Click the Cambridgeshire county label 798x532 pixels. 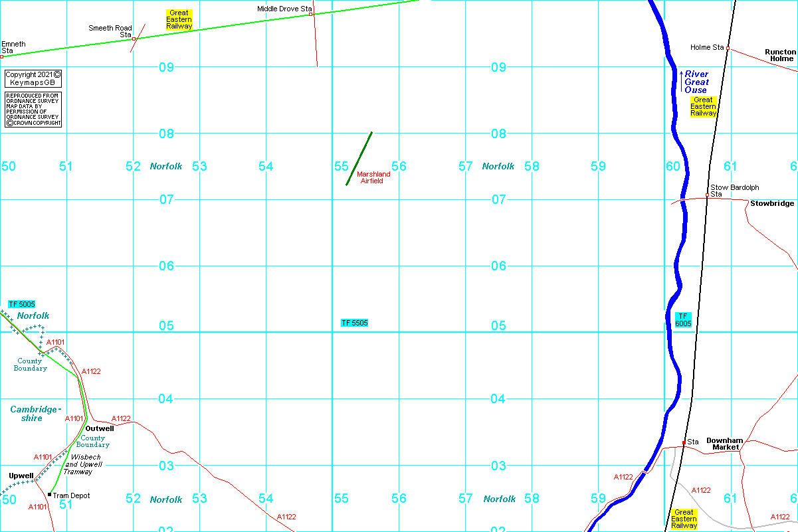click(35, 414)
